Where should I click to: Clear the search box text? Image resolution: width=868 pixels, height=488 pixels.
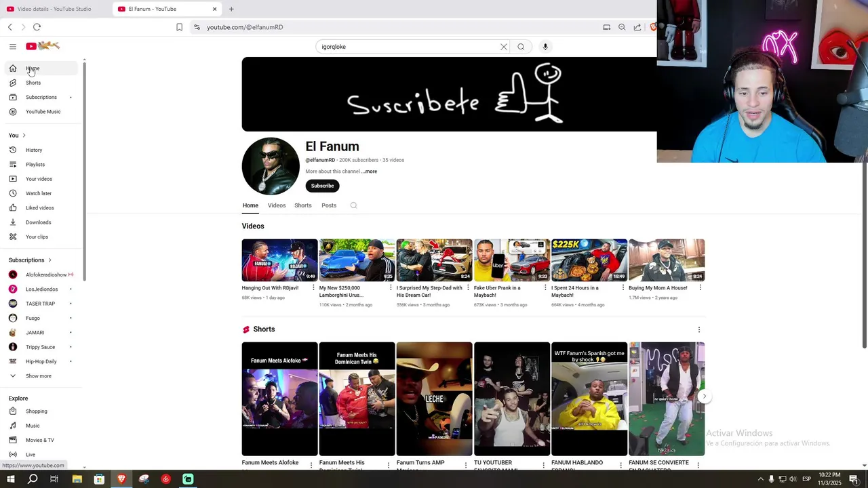coord(504,47)
